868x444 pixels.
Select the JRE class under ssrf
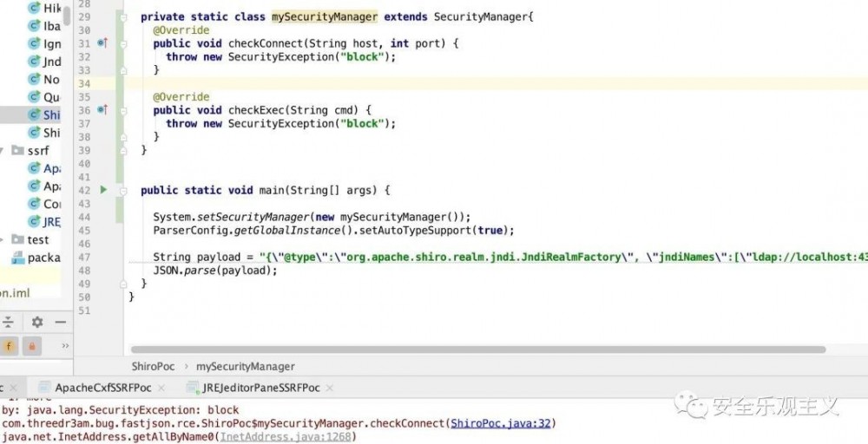pyautogui.click(x=44, y=222)
